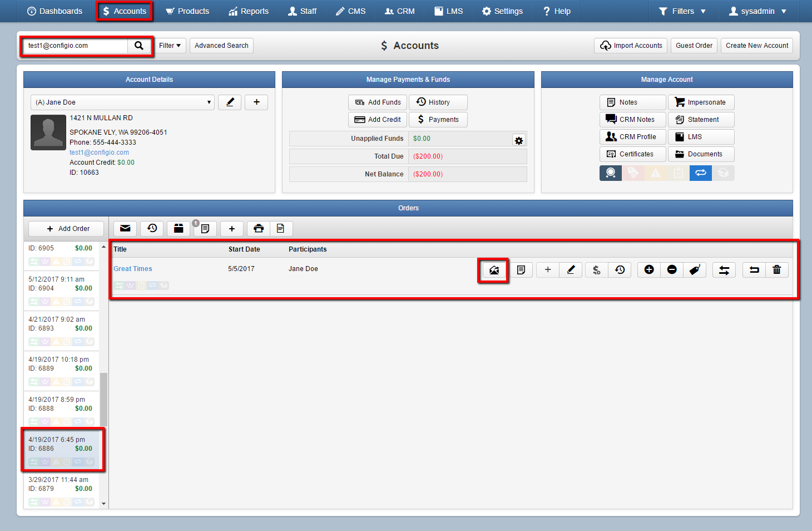Open the sysadmin user menu
Image resolution: width=812 pixels, height=531 pixels.
pyautogui.click(x=758, y=11)
